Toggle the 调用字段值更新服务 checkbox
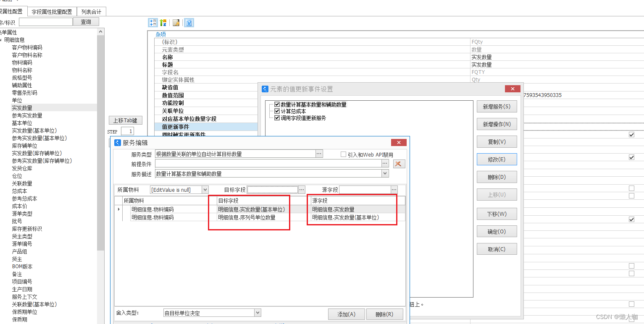This screenshot has width=644, height=324. click(277, 118)
